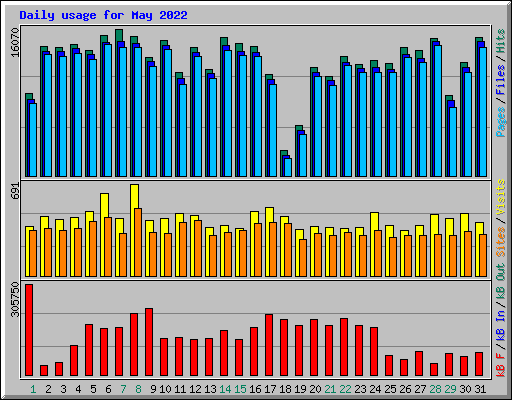Click the 305750 axis value label
The image size is (512, 400).
click(x=15, y=300)
